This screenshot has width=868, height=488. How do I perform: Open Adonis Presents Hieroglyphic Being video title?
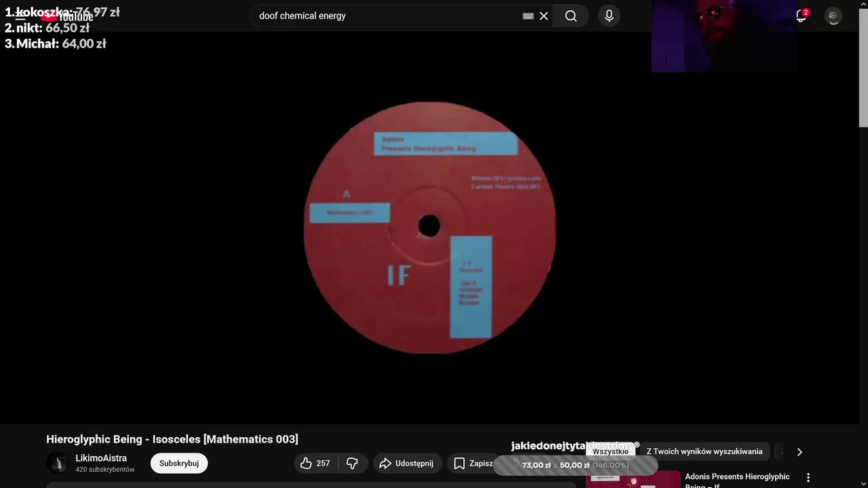point(737,480)
